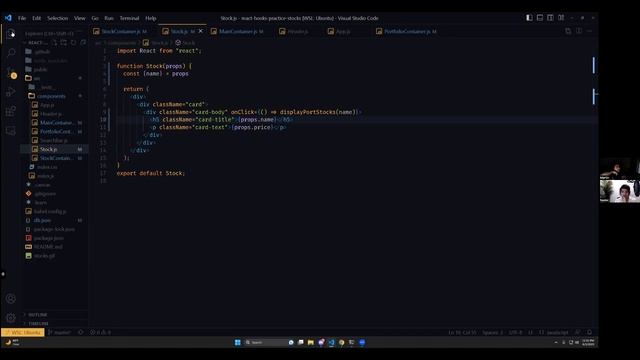
Task: Open the notifications bell in status bar
Action: coord(589,332)
